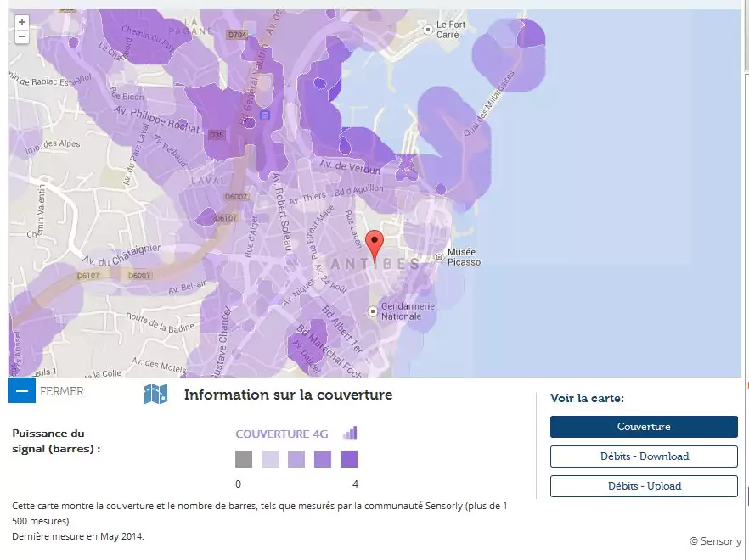Collapse the panel with blue minus button
Image resolution: width=749 pixels, height=560 pixels.
click(x=22, y=391)
